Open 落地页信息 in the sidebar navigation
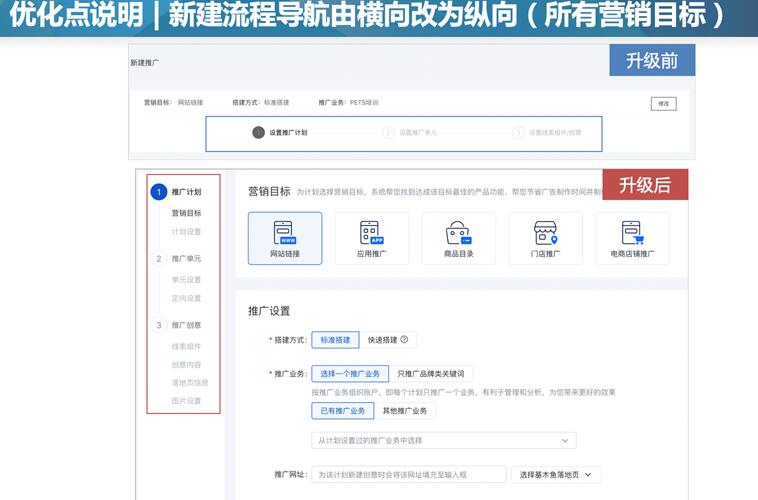This screenshot has width=758, height=500. (190, 382)
